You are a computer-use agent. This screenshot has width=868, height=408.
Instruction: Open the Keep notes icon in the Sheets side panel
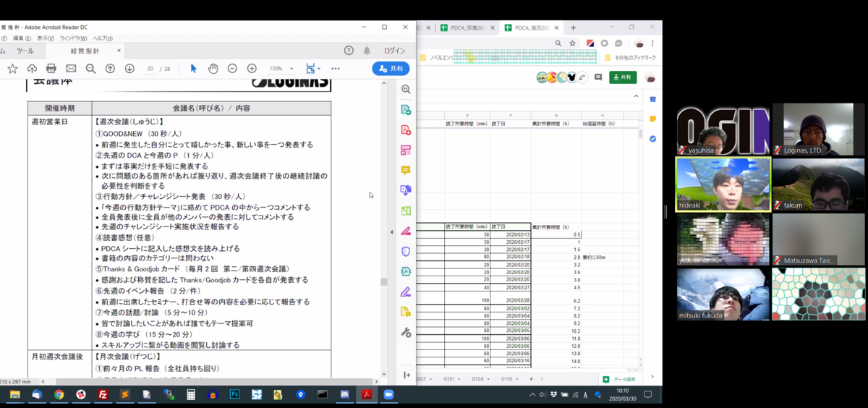(652, 119)
